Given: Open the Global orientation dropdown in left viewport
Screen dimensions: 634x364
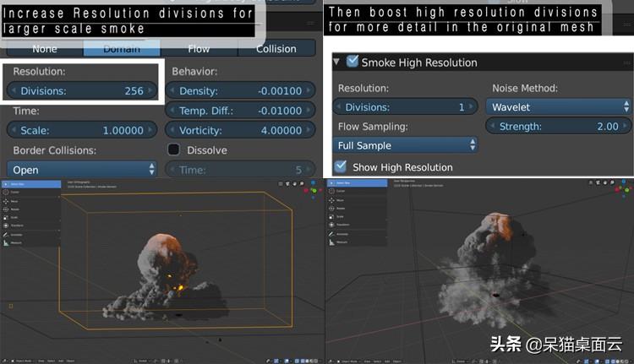Looking at the screenshot, I should (x=142, y=361).
